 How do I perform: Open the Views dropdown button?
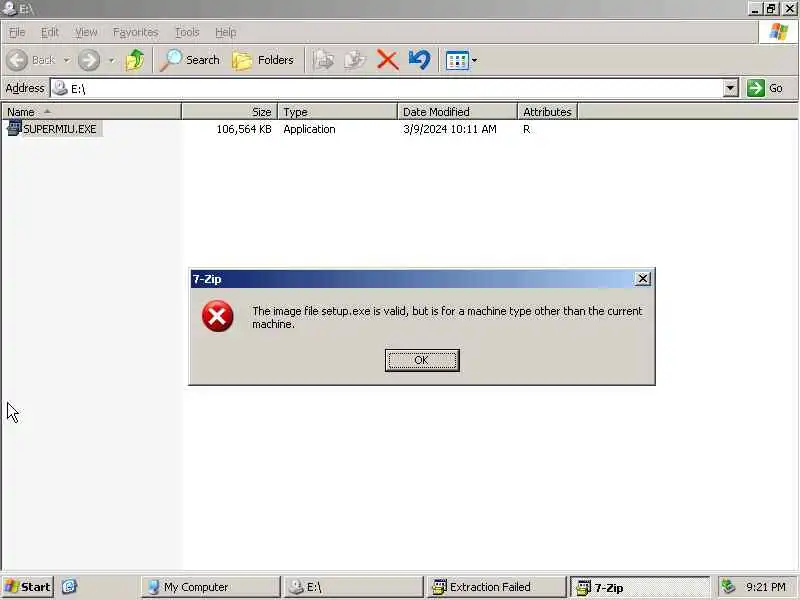(x=461, y=60)
